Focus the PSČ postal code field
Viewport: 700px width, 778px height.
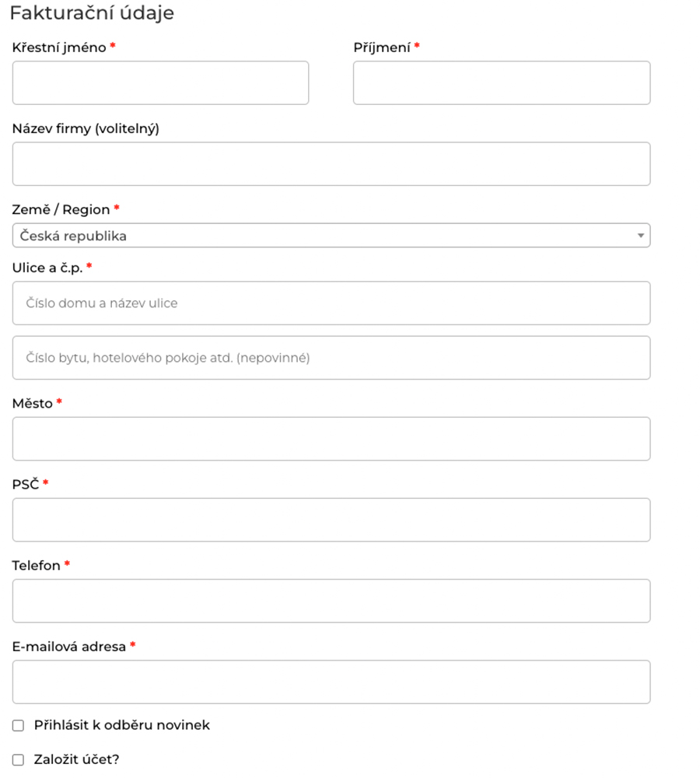click(331, 520)
